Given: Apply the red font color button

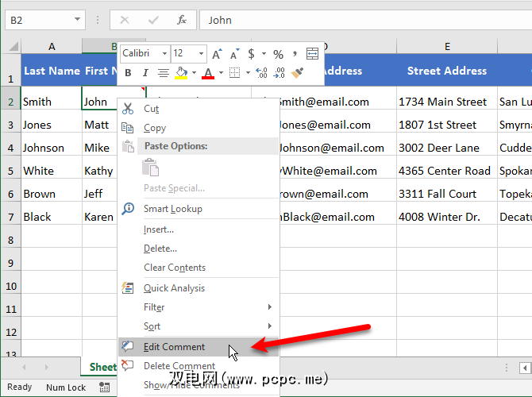Looking at the screenshot, I should (208, 72).
